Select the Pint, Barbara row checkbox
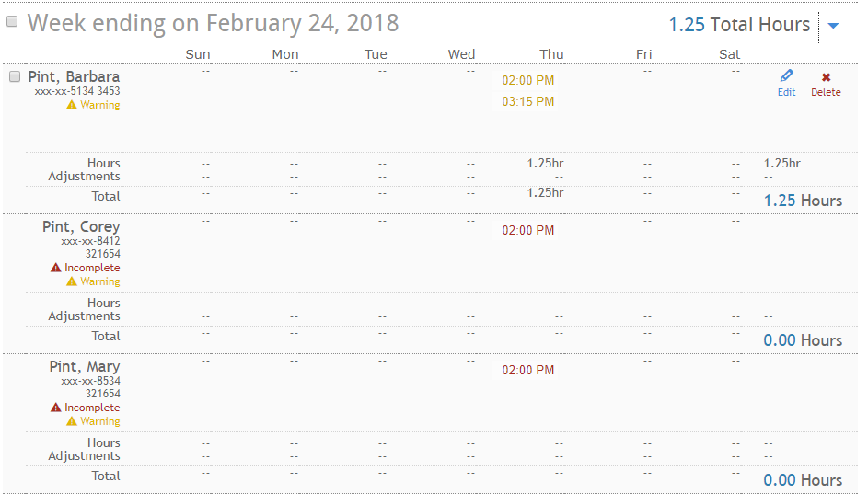 15,76
